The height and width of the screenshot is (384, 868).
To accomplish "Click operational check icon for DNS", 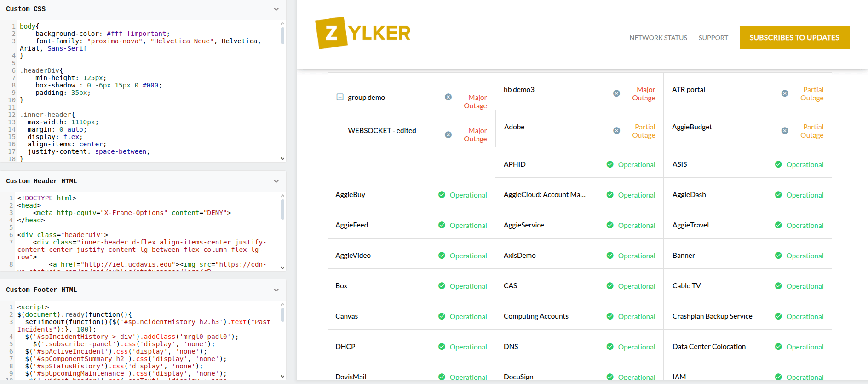I will pyautogui.click(x=610, y=347).
